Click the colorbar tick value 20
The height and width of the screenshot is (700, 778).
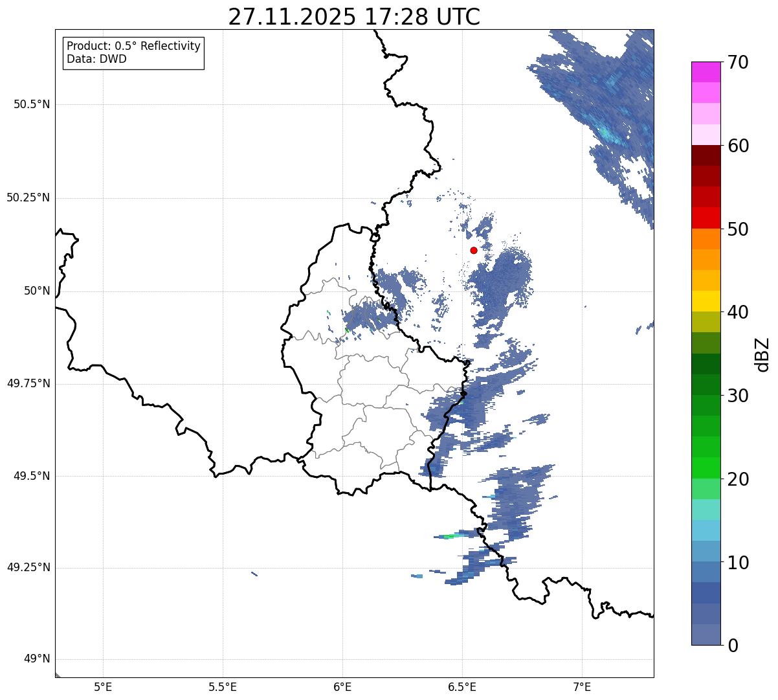[738, 479]
